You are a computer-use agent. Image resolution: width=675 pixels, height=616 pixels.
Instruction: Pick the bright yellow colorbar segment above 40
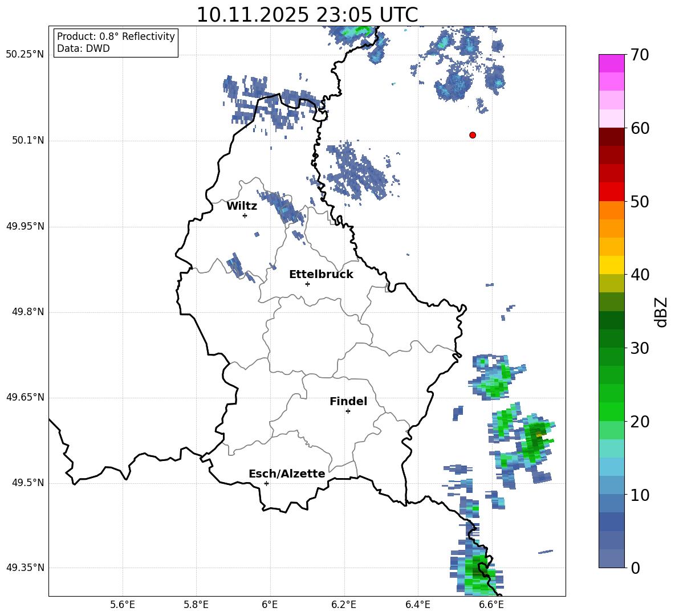(x=612, y=265)
